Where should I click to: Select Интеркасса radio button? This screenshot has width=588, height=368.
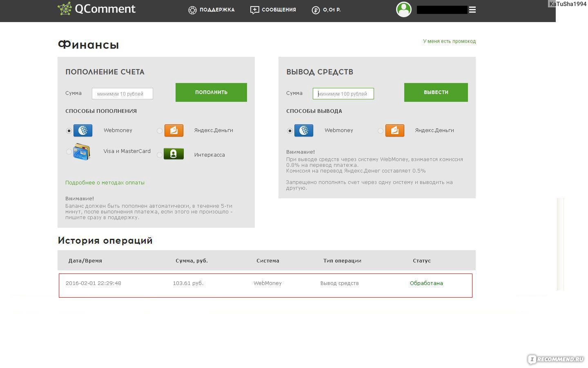tap(159, 155)
